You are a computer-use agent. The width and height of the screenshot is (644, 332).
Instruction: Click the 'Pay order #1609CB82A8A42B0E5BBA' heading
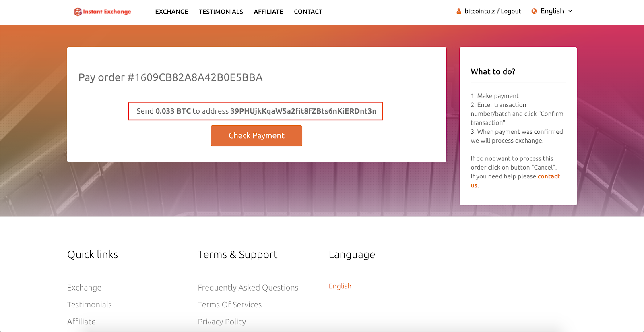pyautogui.click(x=171, y=77)
